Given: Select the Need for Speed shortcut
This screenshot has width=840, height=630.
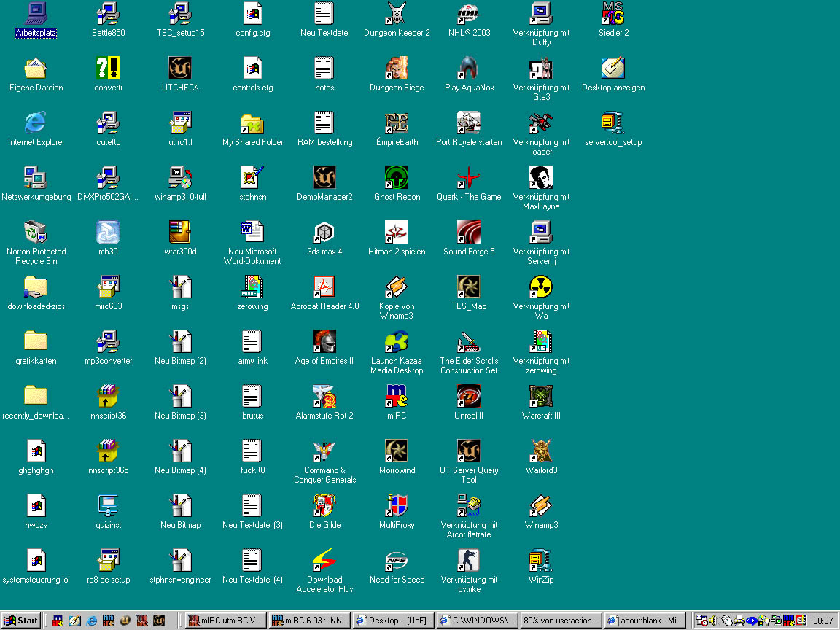Looking at the screenshot, I should 397,560.
